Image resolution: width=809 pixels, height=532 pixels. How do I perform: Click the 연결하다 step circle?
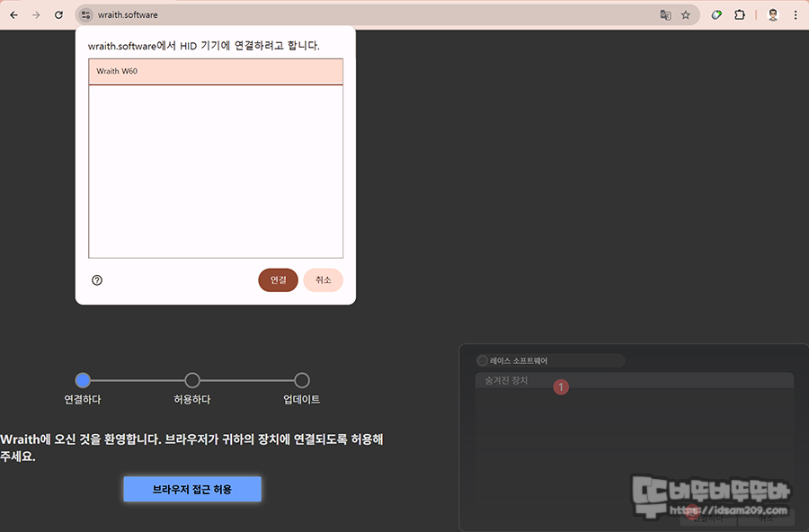pos(83,380)
